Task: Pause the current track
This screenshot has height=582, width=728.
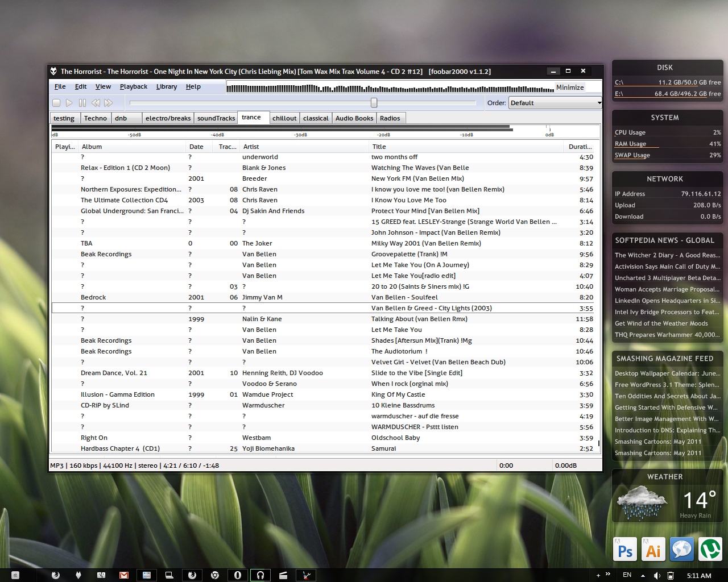Action: point(82,103)
